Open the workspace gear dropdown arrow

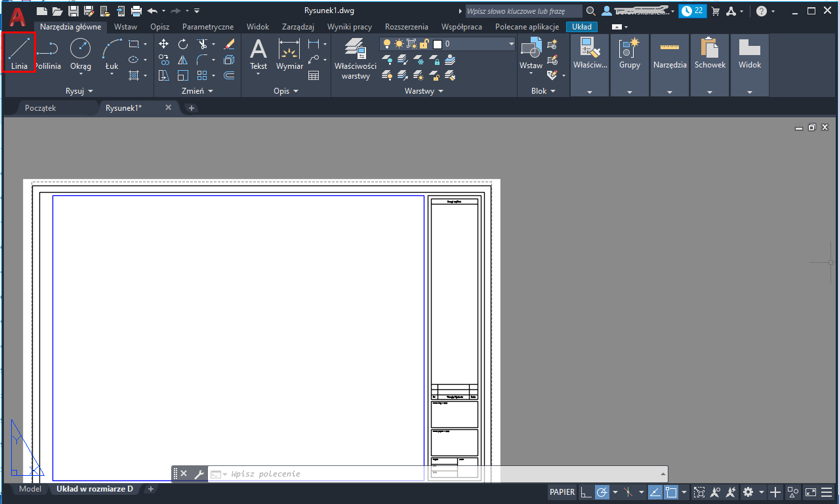762,492
